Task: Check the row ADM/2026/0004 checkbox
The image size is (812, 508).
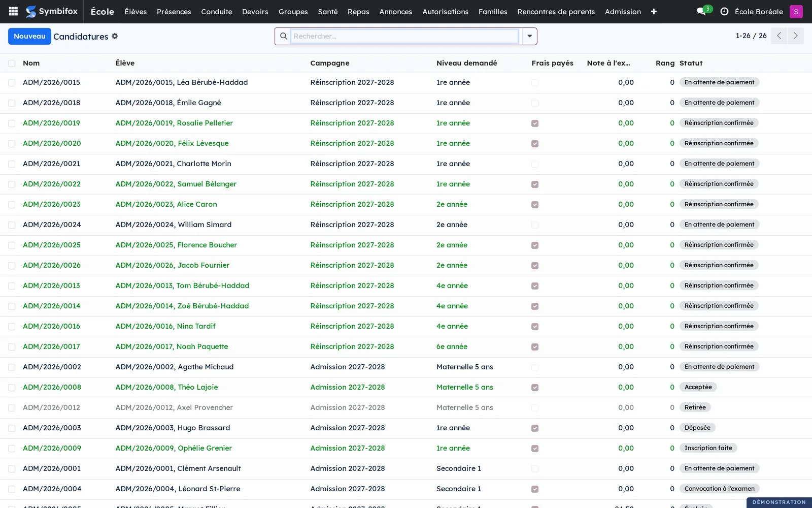Action: click(12, 489)
